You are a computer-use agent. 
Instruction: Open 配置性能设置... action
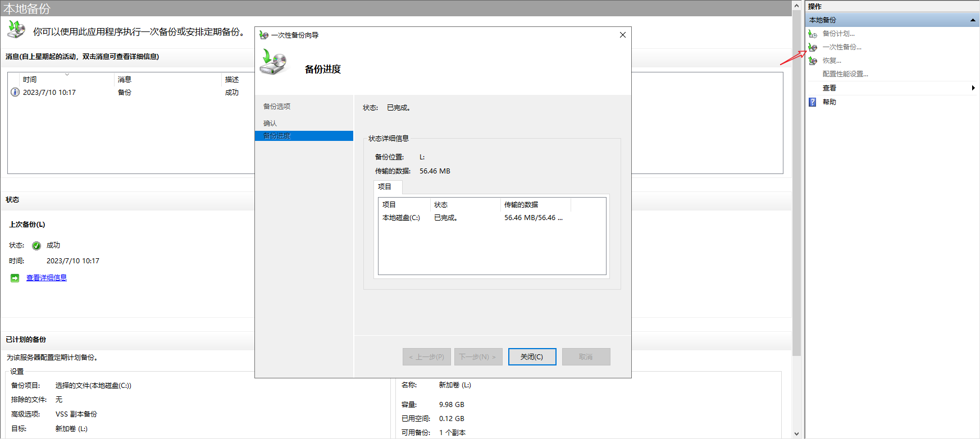(845, 74)
